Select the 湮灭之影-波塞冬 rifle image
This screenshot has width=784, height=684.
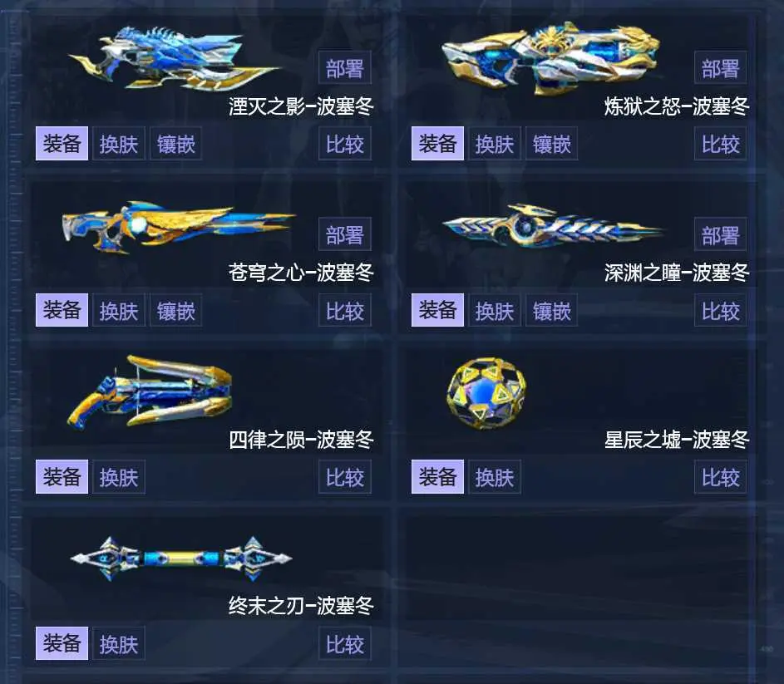pyautogui.click(x=175, y=58)
